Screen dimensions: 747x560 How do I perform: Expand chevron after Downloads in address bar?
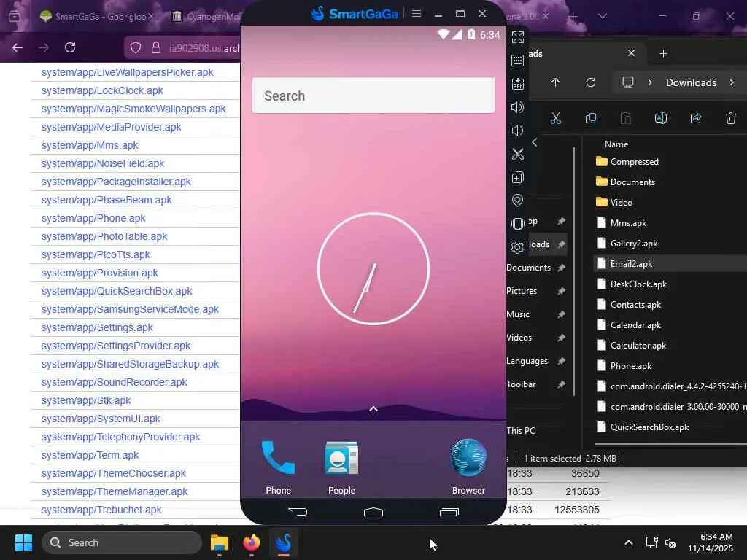click(732, 82)
